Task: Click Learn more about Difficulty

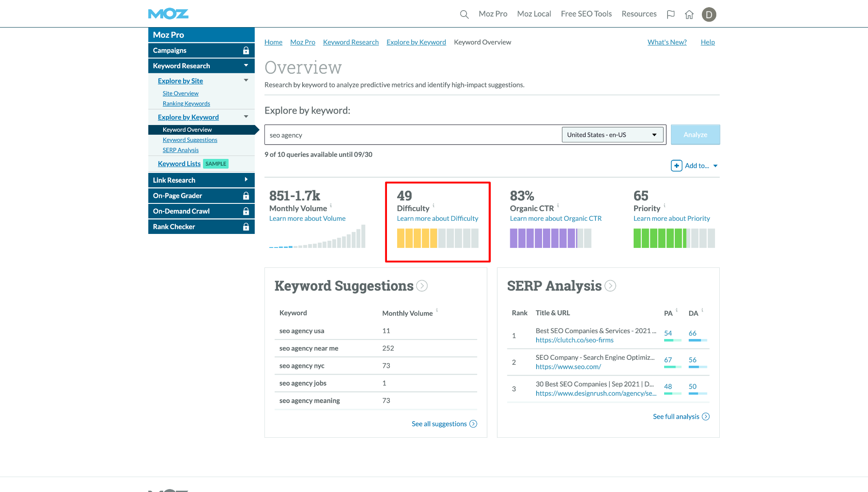Action: coord(437,219)
